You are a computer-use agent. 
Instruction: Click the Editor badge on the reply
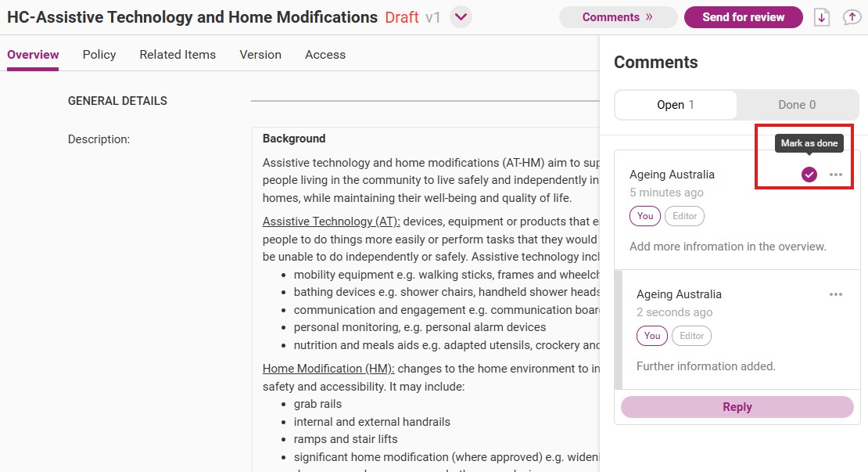[691, 336]
